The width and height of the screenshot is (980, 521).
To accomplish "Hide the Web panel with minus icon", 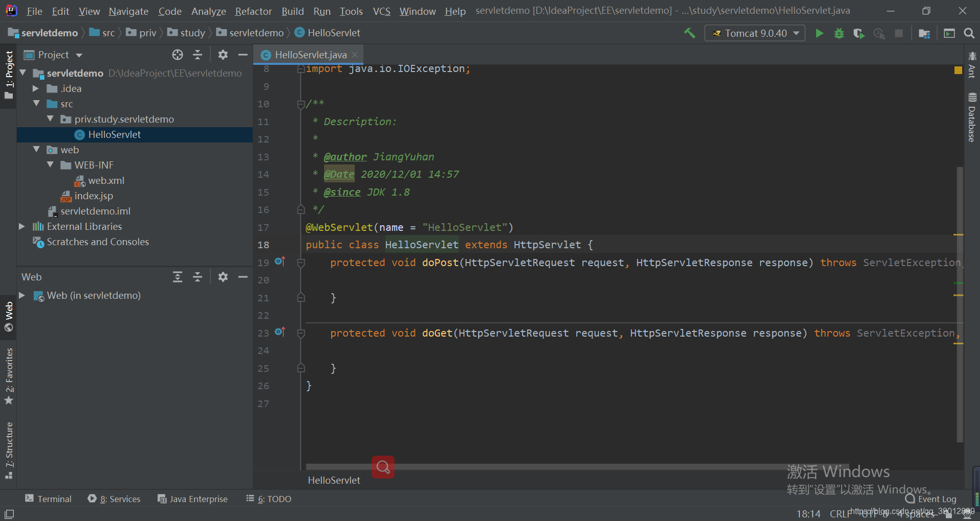I will pos(243,277).
